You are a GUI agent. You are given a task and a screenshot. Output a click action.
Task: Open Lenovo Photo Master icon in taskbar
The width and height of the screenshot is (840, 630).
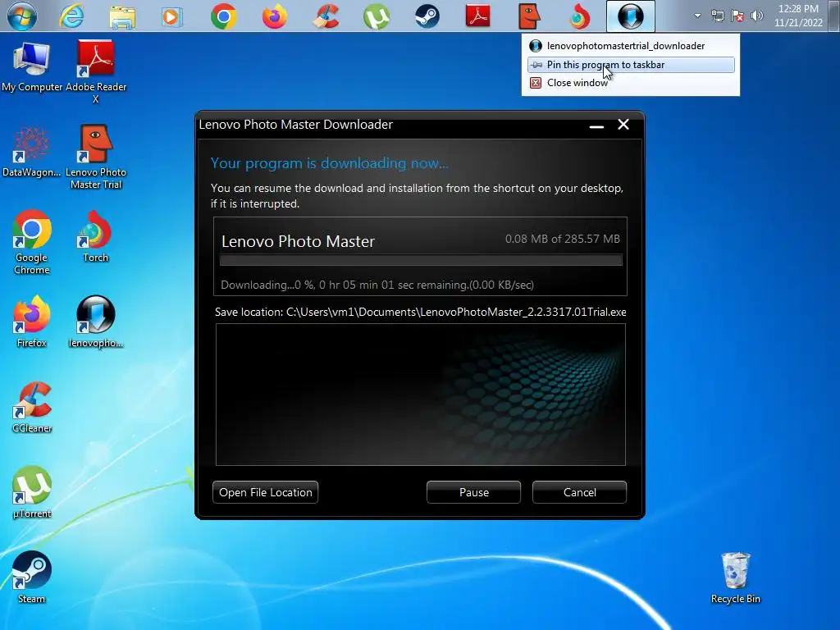pyautogui.click(x=529, y=16)
